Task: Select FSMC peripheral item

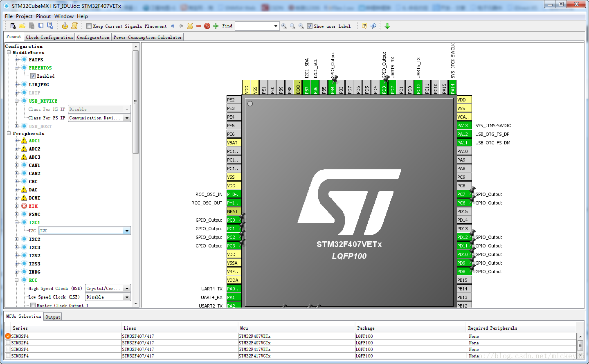Action: tap(34, 214)
